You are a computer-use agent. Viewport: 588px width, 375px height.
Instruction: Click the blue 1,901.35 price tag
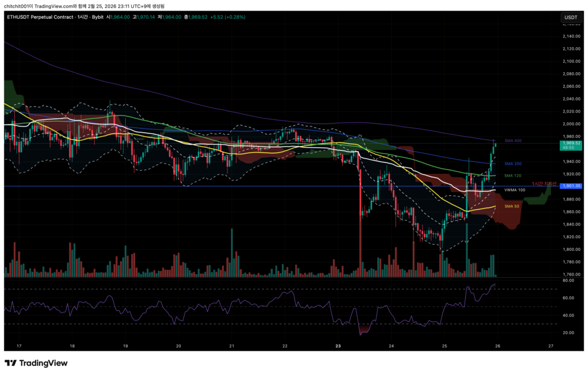(x=572, y=186)
